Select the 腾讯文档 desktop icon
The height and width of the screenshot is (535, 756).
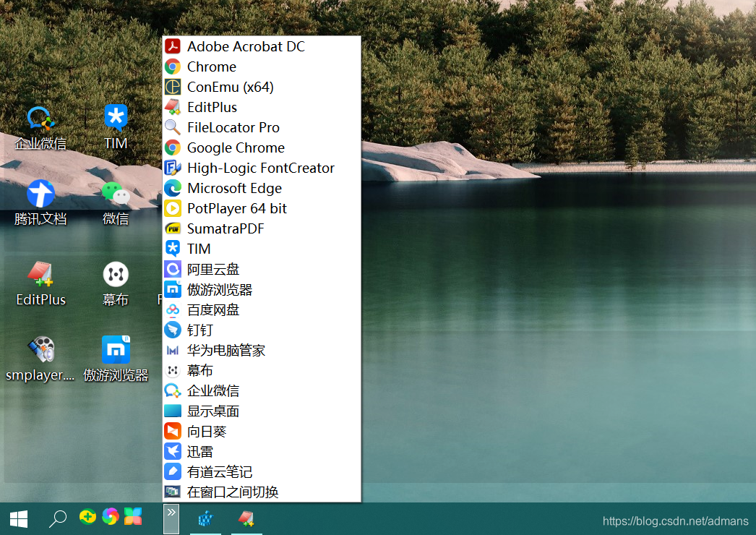pos(40,203)
